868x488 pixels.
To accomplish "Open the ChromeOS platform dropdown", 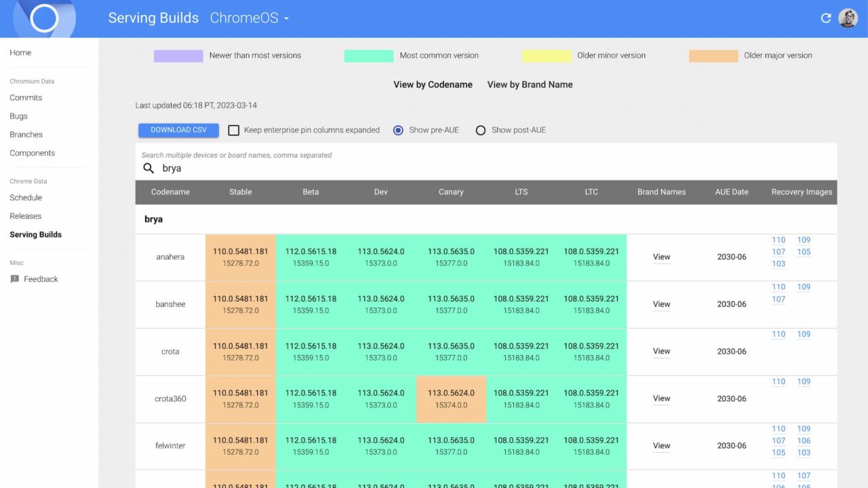I will tap(250, 18).
